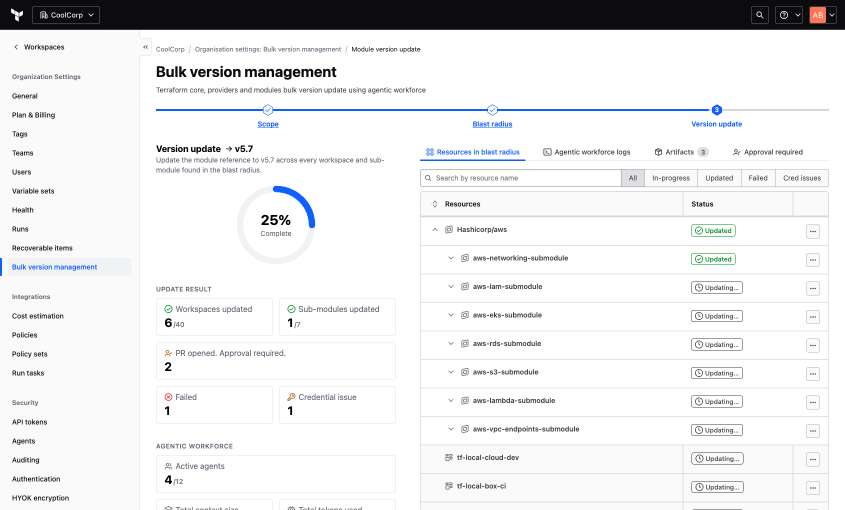Expand the aws-eks-submodule row

pos(451,315)
